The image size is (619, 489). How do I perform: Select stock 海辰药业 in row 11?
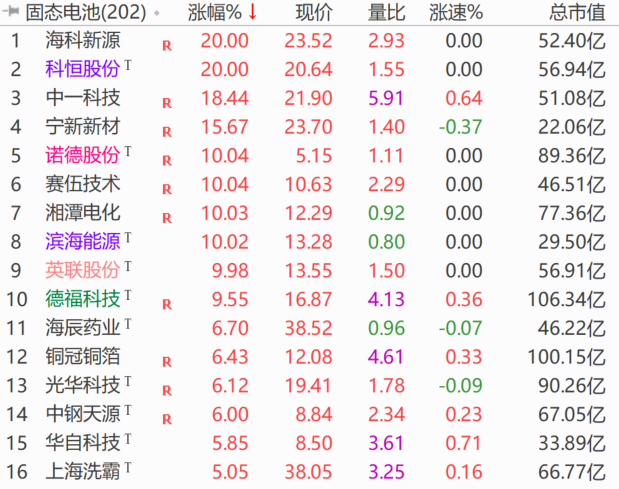[x=83, y=328]
